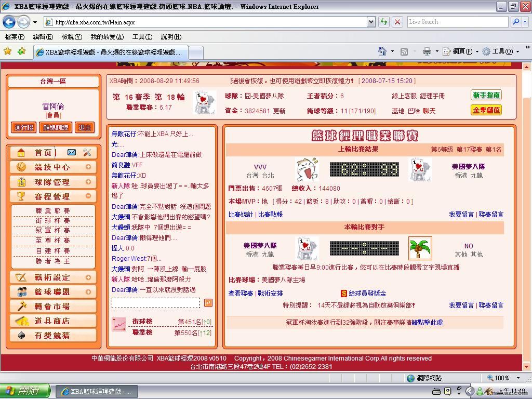Open the 我的最愛(A) menu
532x399 pixels.
(107, 37)
